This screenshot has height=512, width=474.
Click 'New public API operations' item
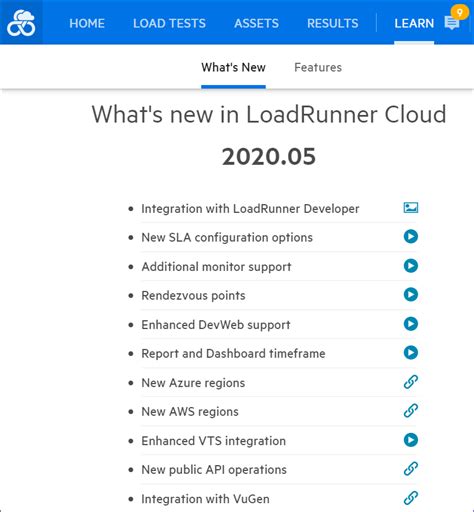(214, 470)
